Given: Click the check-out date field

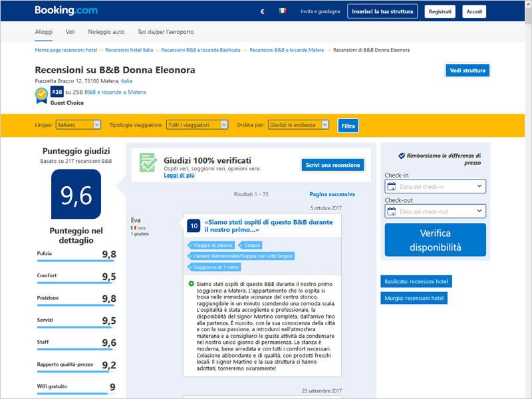Looking at the screenshot, I should coord(436,211).
